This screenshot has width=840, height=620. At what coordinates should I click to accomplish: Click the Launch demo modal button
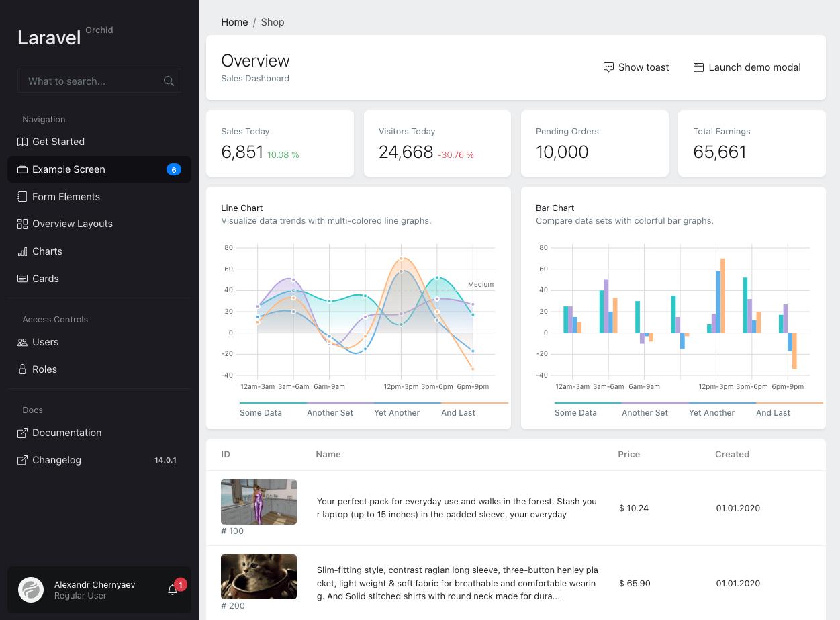click(747, 67)
